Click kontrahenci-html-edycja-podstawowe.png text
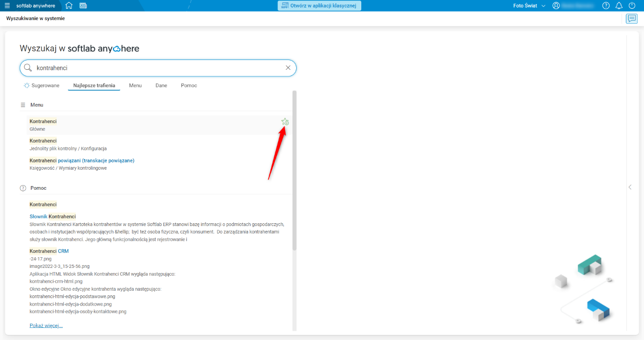 click(x=72, y=296)
